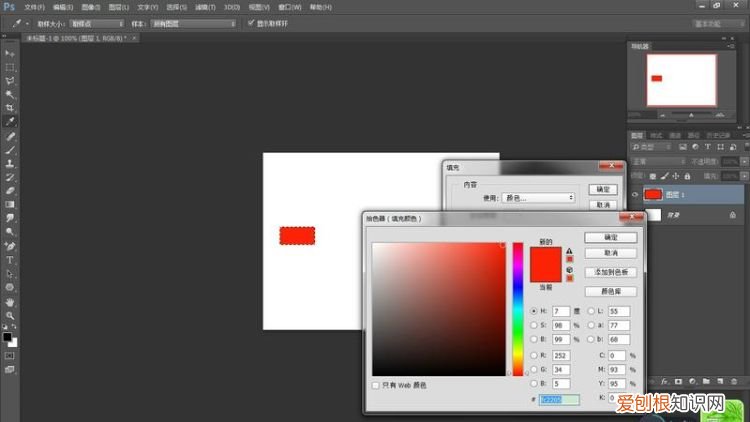Select the S saturation radio button
The height and width of the screenshot is (422, 750).
tap(533, 326)
